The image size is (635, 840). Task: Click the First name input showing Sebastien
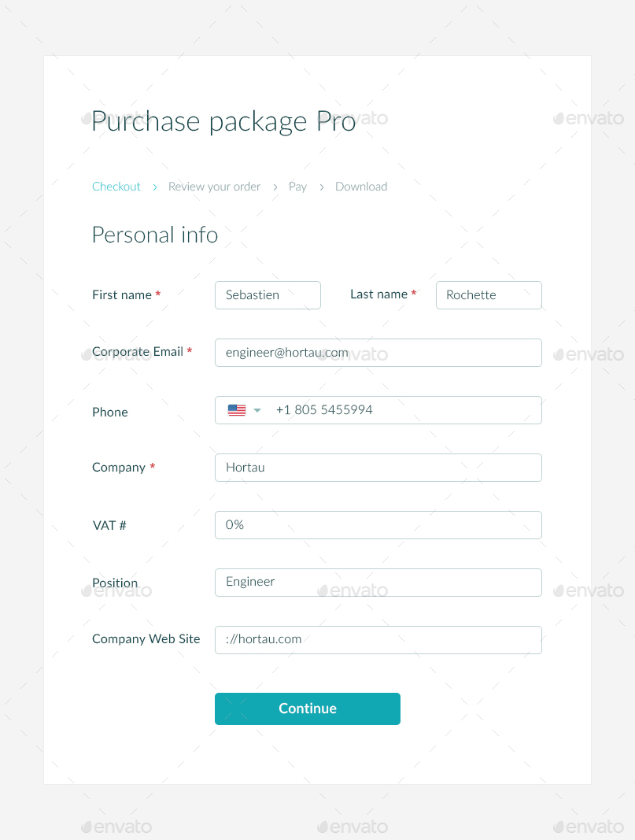coord(268,295)
